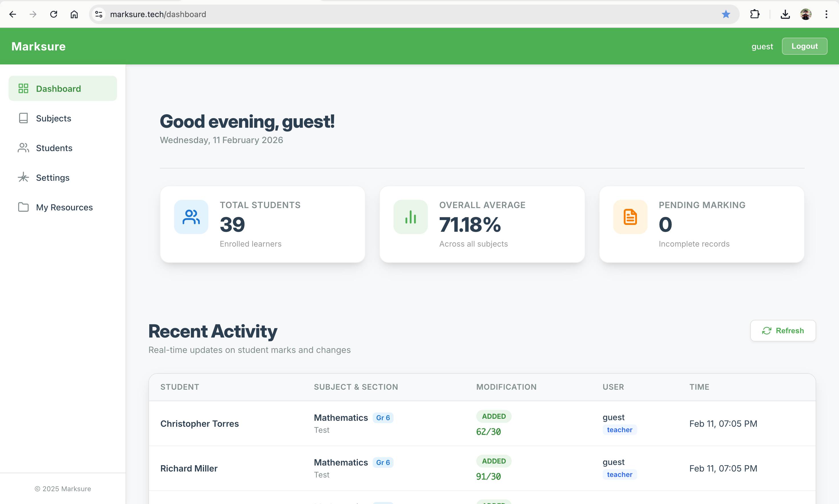Open the Students section in sidebar
839x504 pixels.
[54, 148]
